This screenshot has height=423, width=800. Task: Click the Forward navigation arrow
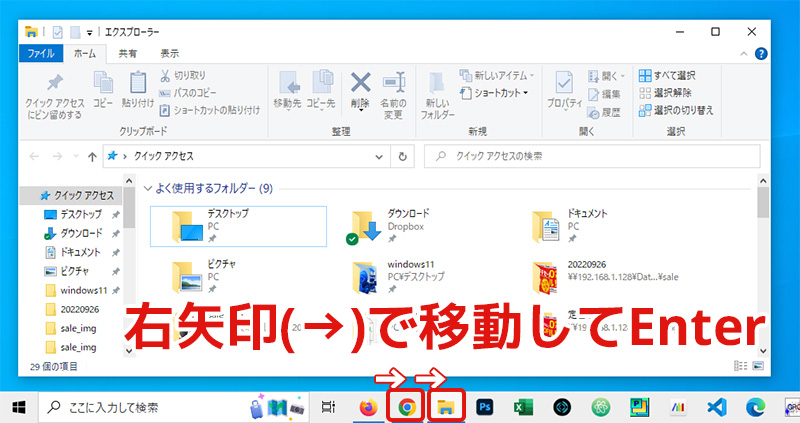click(57, 156)
